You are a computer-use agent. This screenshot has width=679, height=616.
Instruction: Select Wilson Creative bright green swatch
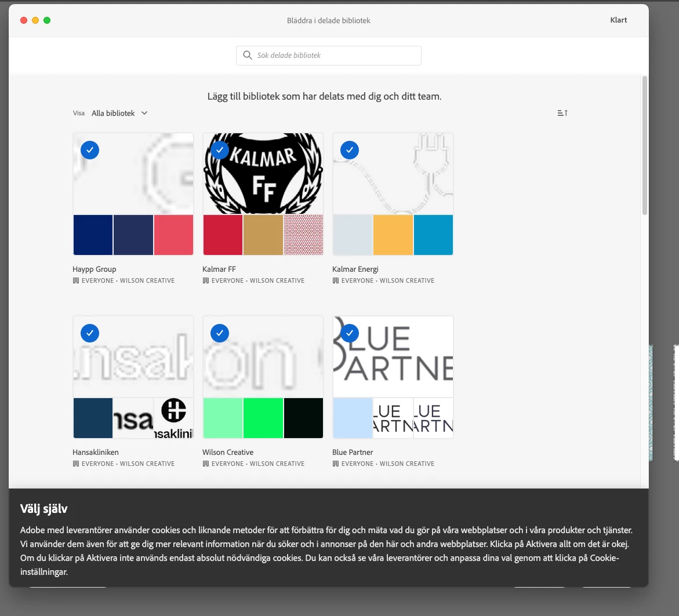coord(263,418)
